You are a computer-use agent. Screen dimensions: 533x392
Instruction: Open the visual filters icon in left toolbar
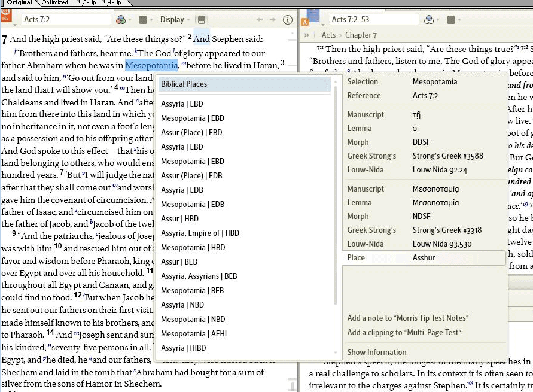121,20
